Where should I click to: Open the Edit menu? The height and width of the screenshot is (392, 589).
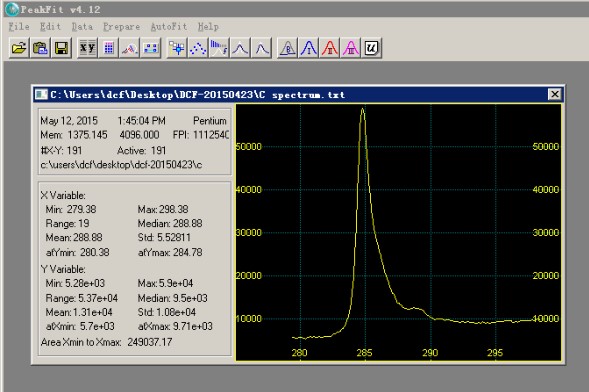click(50, 27)
